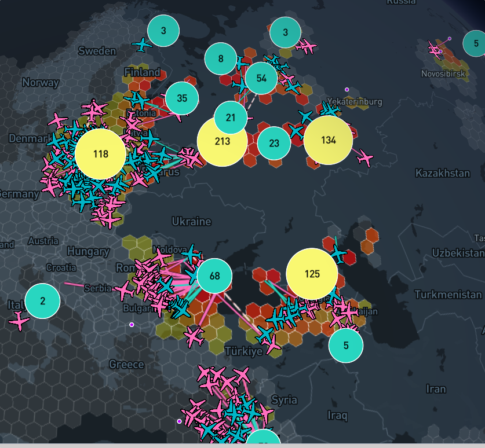485x448 pixels.
Task: Select the 5 cluster near Novosibirsk
Action: coord(475,43)
